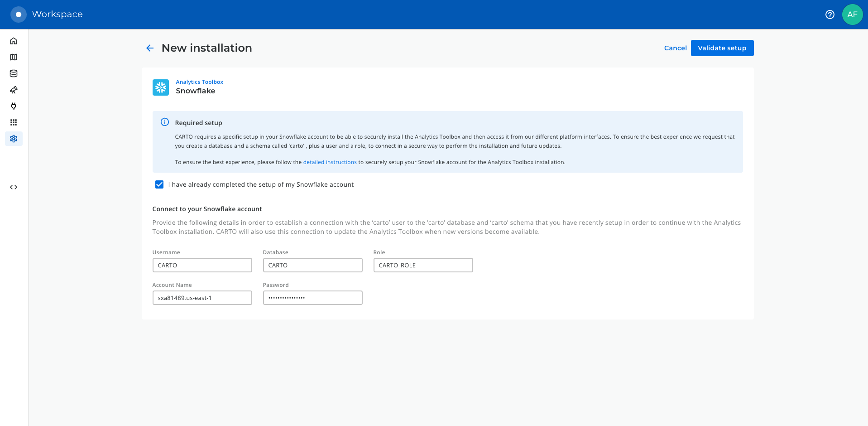Open the Data Observatory telescope icon
868x426 pixels.
(14, 90)
